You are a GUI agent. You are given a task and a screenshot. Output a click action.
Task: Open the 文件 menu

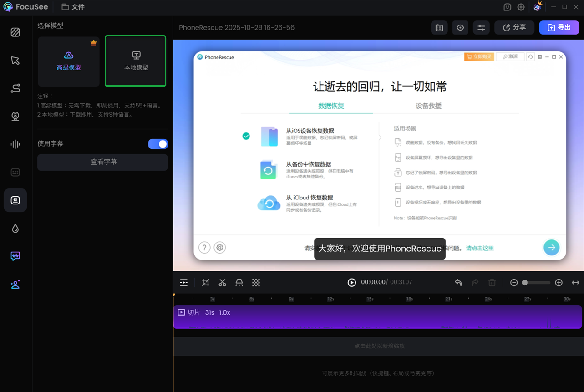73,7
